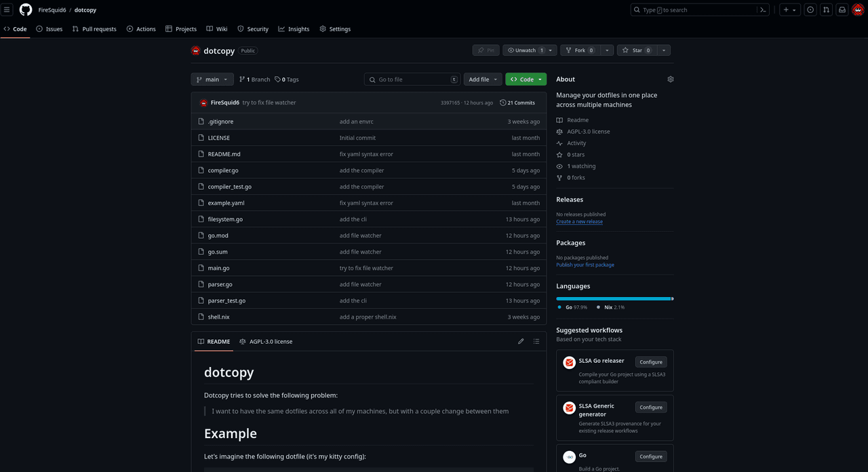Open the AGPL-3.0 license tab
This screenshot has width=868, height=472.
[266, 341]
